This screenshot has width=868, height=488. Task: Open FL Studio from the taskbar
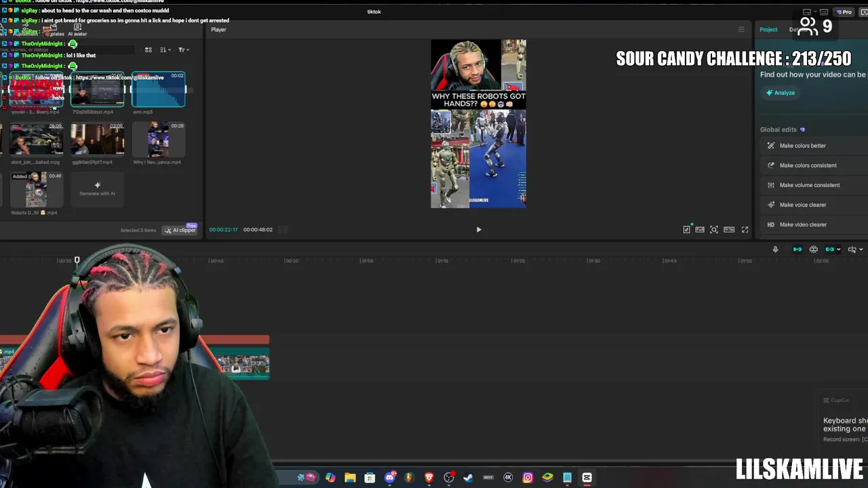pyautogui.click(x=409, y=478)
